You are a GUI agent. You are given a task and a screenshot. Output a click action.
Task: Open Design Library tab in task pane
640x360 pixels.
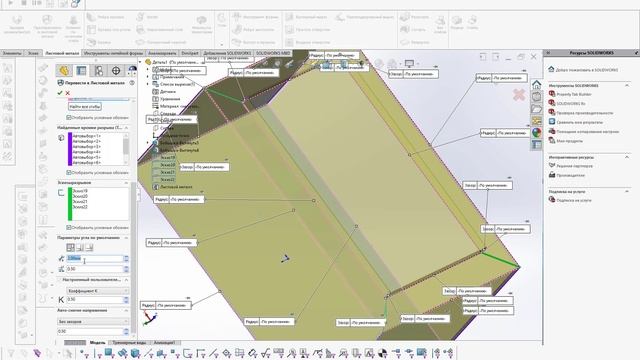(x=536, y=97)
